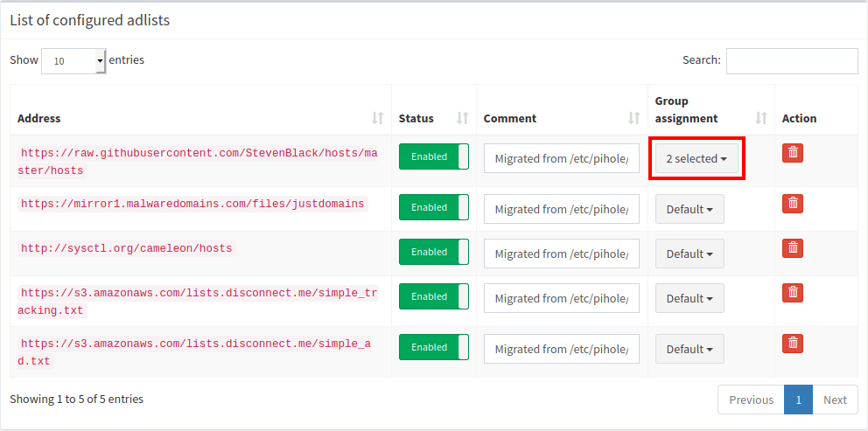Delete the StevenBlack hosts adlist
Screen dimensions: 868x431
click(792, 153)
